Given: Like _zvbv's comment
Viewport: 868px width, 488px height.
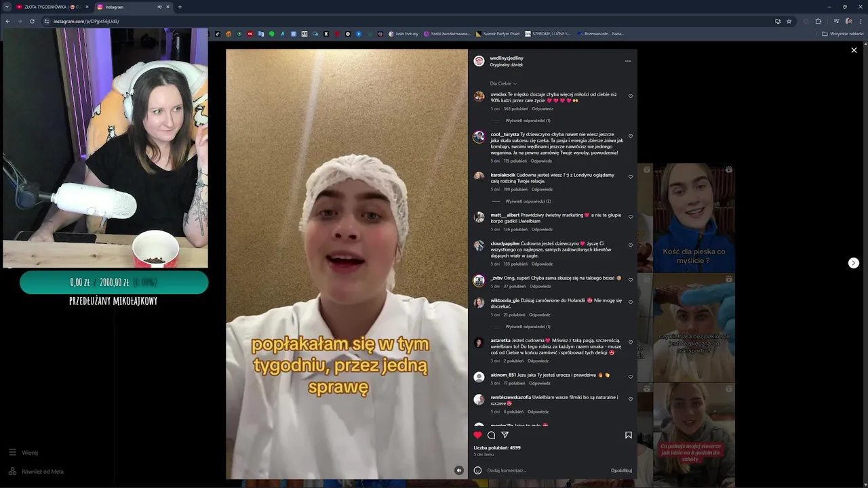Looking at the screenshot, I should coord(631,280).
